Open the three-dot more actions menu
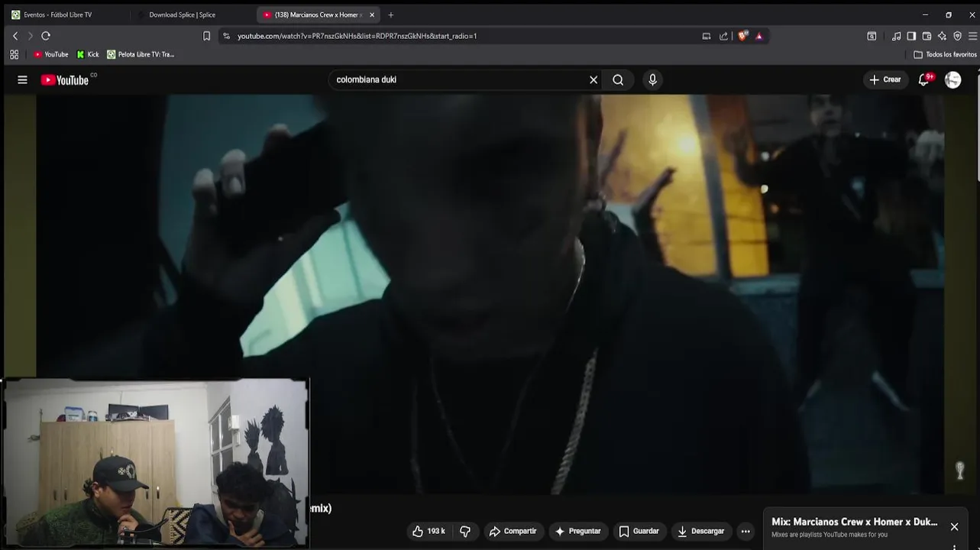The height and width of the screenshot is (550, 980). coord(746,531)
